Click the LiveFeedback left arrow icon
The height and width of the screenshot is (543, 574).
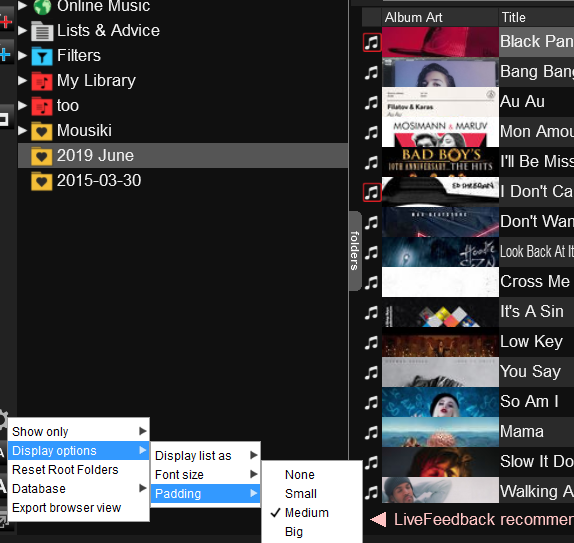(x=378, y=520)
